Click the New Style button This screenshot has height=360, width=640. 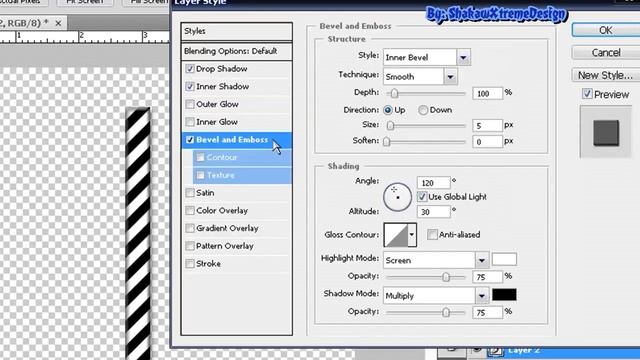tap(606, 75)
